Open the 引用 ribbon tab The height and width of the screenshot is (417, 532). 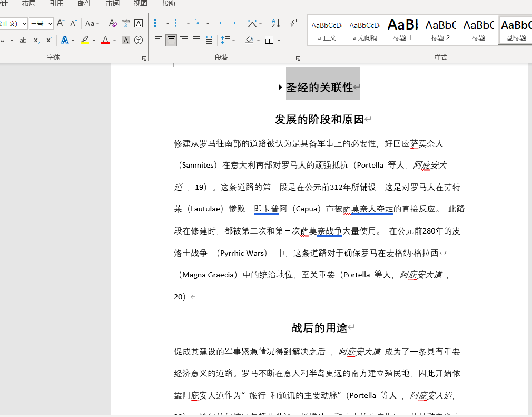[x=56, y=4]
